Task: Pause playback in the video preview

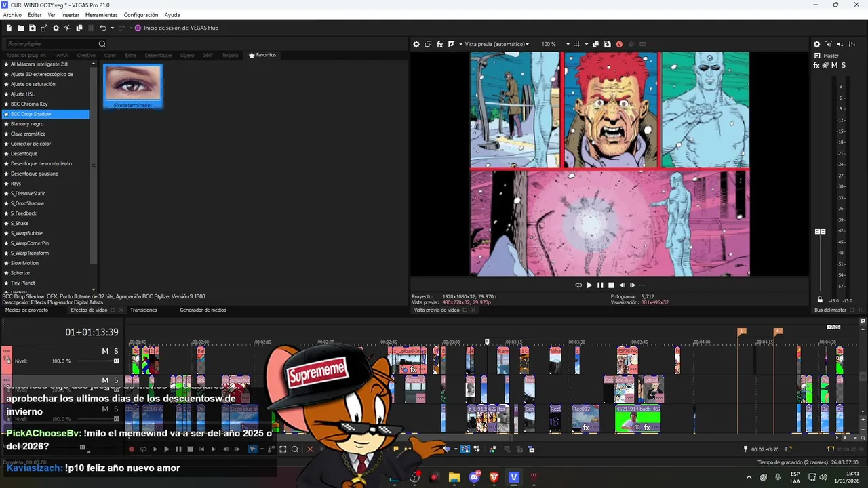Action: (600, 285)
